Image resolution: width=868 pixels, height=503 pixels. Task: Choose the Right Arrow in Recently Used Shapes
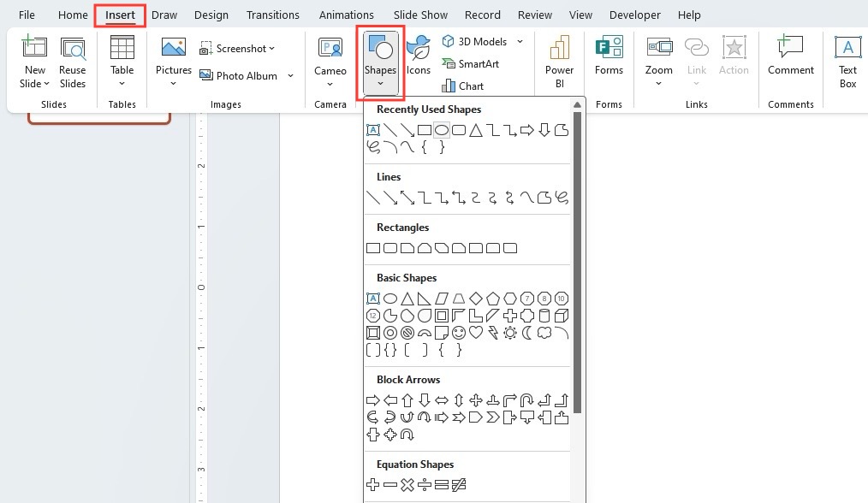(527, 130)
